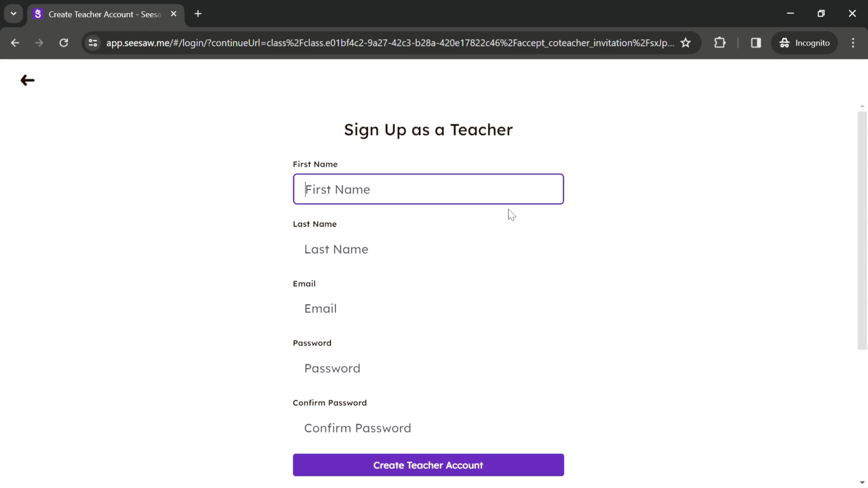The width and height of the screenshot is (868, 488).
Task: Click the back arrow navigation icon
Action: click(27, 79)
